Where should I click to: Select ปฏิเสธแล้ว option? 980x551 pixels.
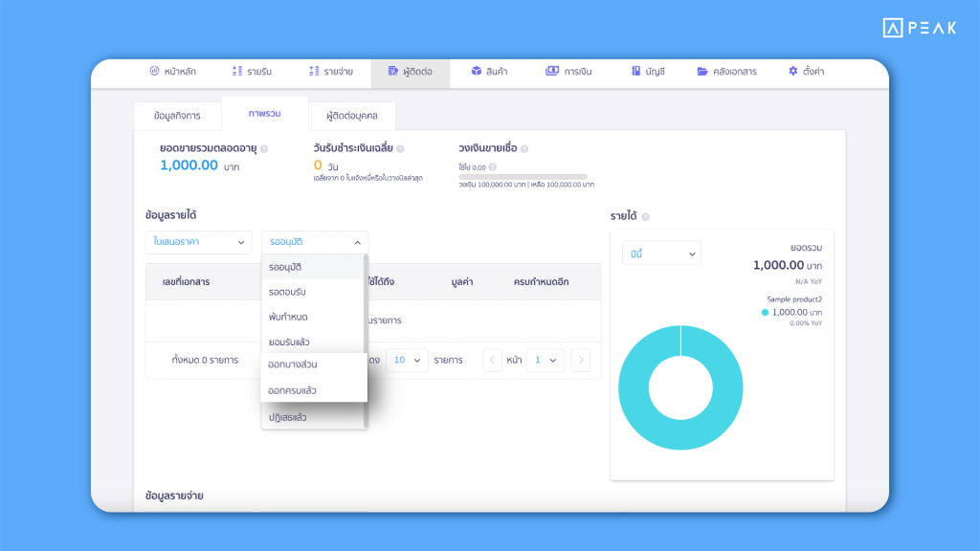[313, 417]
